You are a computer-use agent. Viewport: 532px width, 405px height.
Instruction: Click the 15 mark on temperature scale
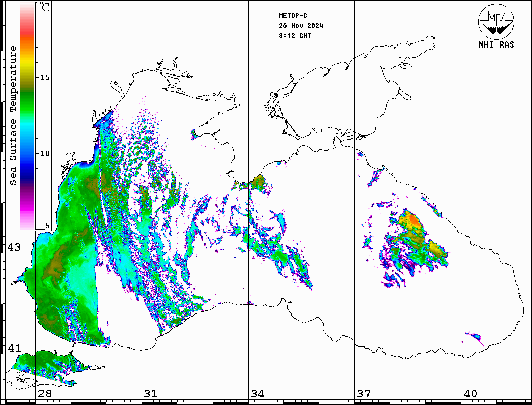pyautogui.click(x=45, y=77)
